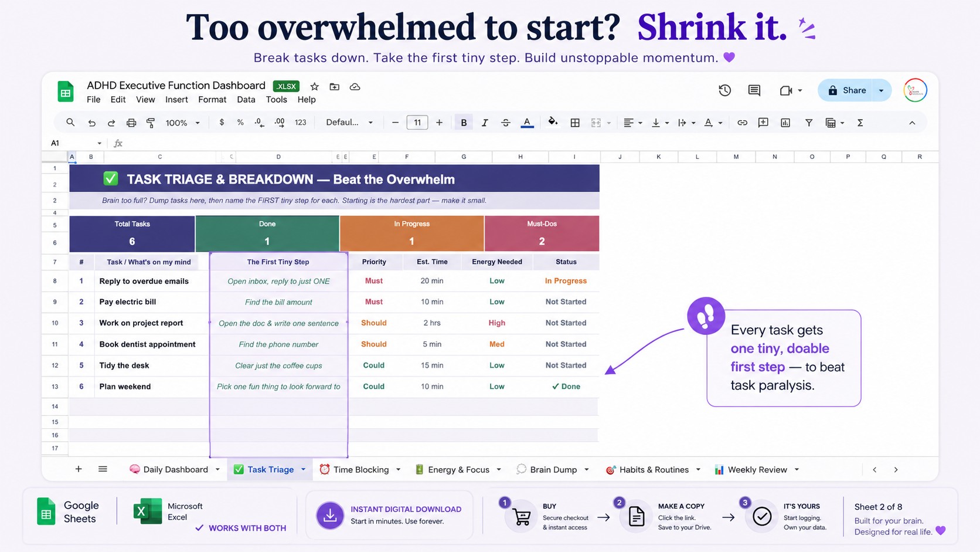
Task: Add a new sheet with plus button
Action: 79,469
